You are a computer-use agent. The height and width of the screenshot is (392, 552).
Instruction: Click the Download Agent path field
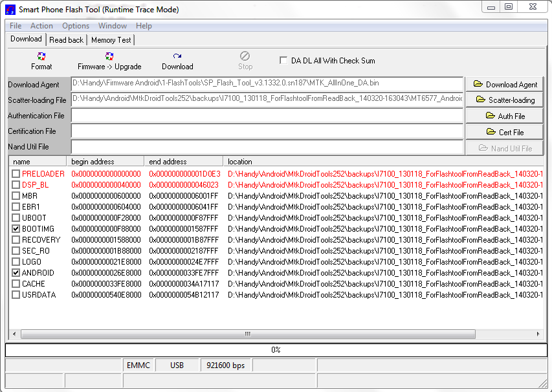tap(267, 83)
